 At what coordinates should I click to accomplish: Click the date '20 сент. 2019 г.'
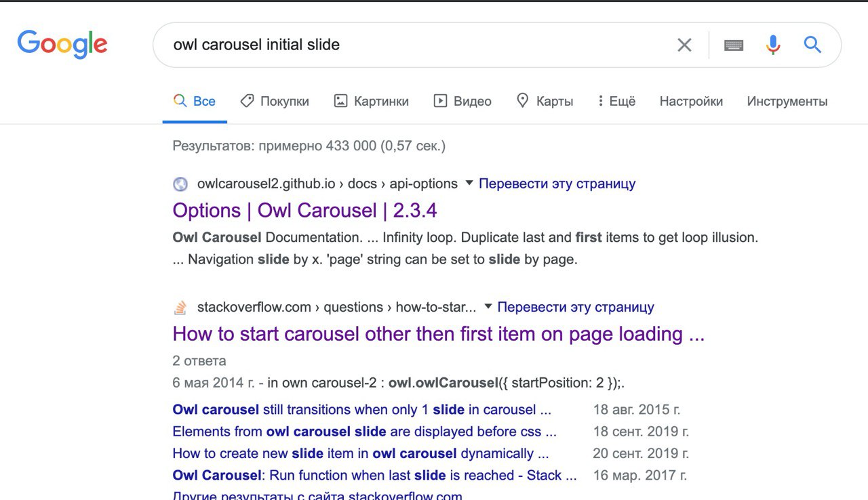pyautogui.click(x=641, y=453)
